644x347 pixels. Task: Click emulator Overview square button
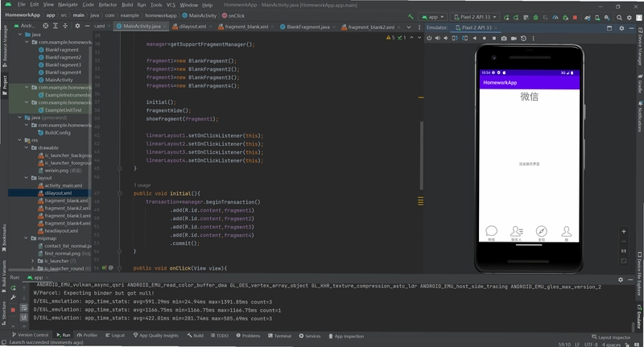click(x=494, y=38)
